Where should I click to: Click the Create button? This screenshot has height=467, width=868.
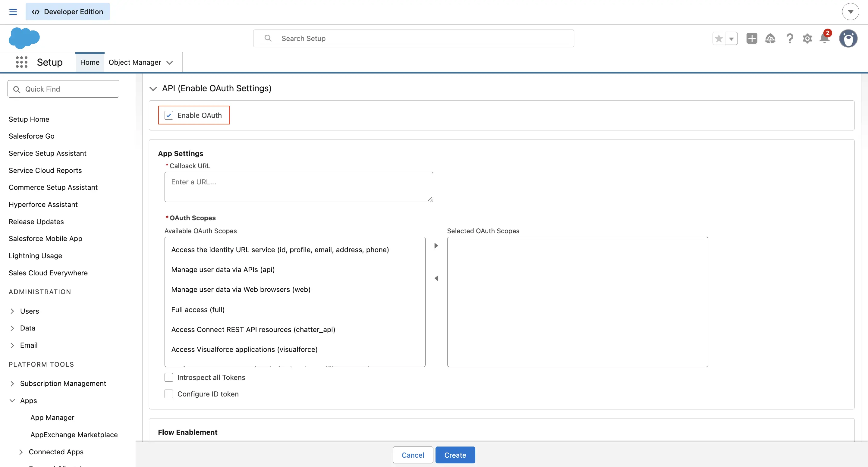tap(455, 455)
